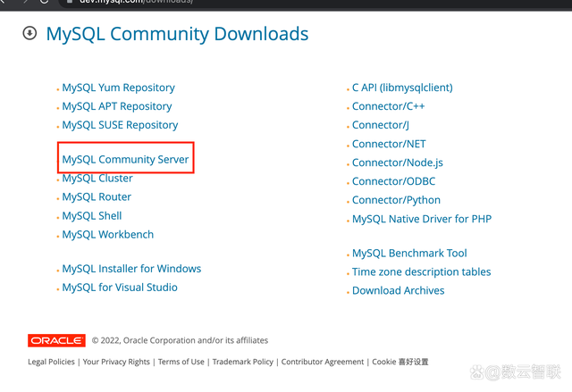
Task: Open MySQL Benchmark Tool link
Action: click(x=409, y=253)
